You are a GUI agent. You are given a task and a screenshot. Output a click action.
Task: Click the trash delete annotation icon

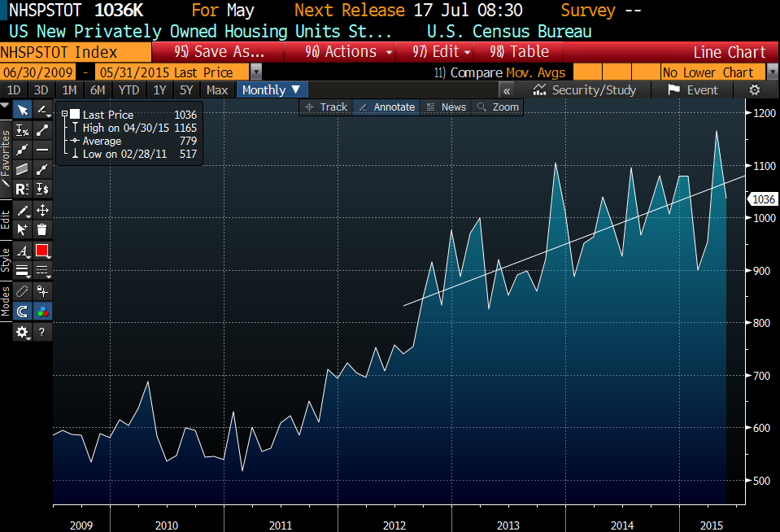coord(42,229)
